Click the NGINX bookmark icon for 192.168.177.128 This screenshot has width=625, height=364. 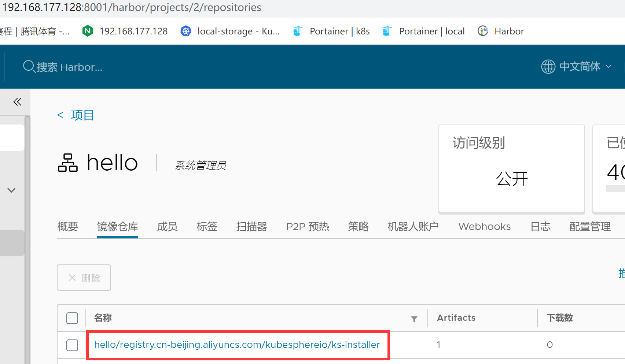(88, 31)
